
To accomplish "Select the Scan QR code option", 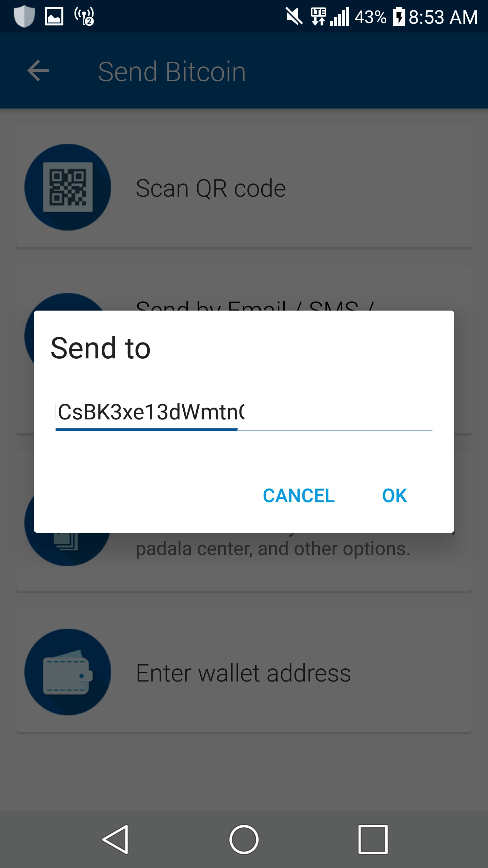I will 244,187.
